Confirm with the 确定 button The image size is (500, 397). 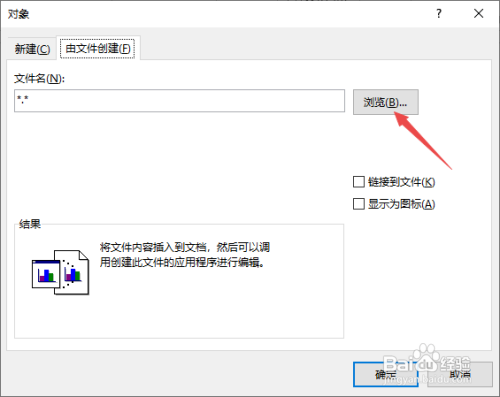coord(386,374)
